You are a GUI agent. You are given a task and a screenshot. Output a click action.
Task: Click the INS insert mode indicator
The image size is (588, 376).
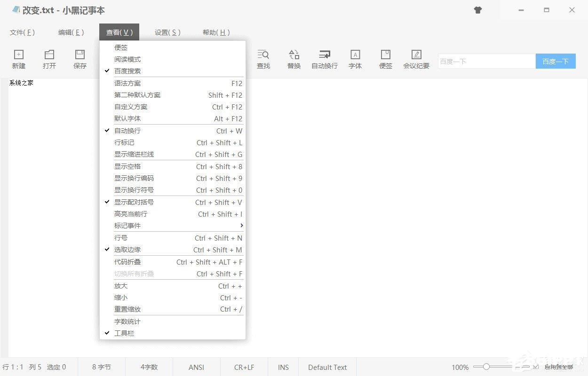coord(283,367)
